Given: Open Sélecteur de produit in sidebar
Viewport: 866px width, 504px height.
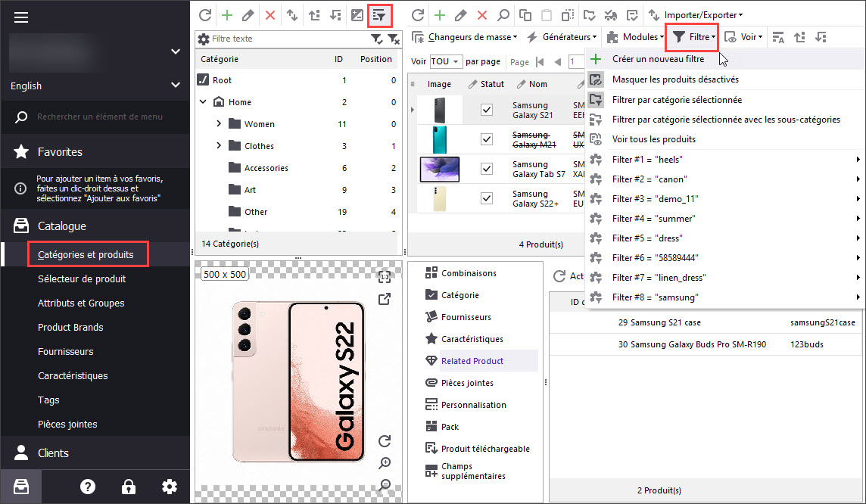Looking at the screenshot, I should (x=82, y=278).
